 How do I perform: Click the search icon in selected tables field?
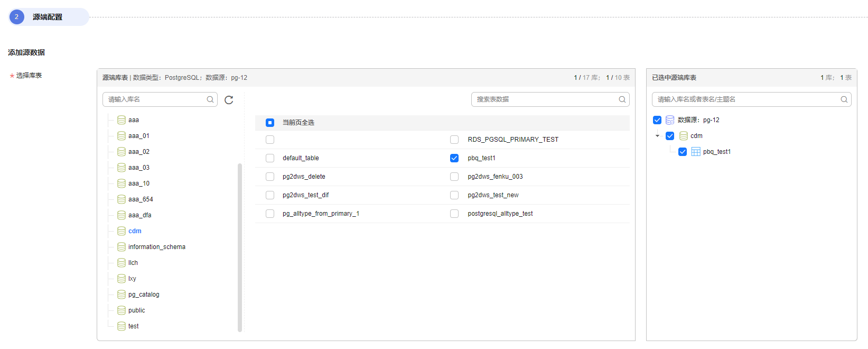pyautogui.click(x=844, y=99)
